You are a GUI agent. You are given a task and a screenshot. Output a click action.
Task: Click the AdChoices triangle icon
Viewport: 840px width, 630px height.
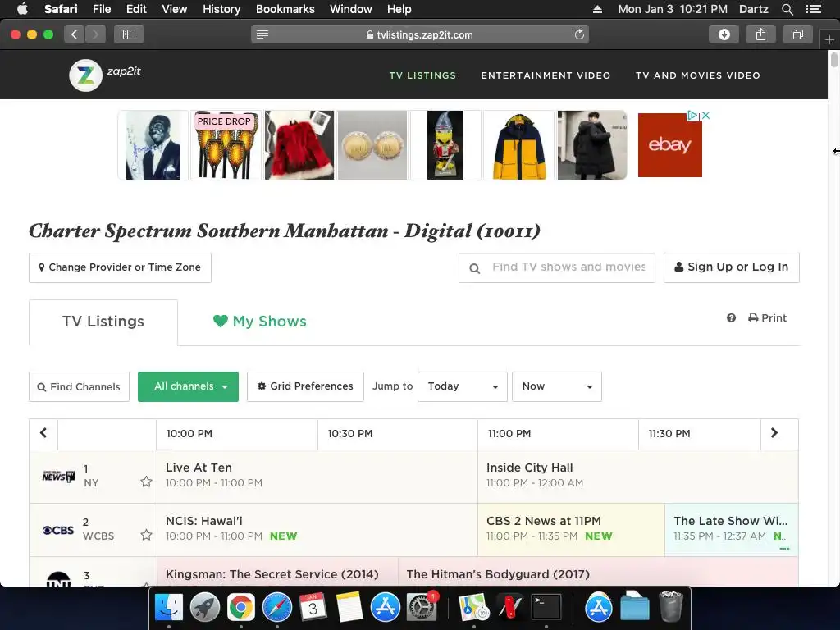pos(692,115)
